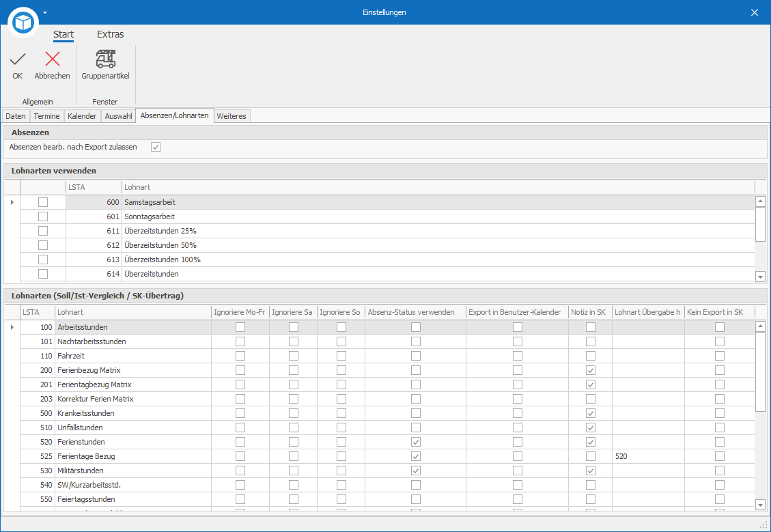Sort by the Ignoriere Sa column header
Screen dimensions: 771x532
(x=293, y=312)
